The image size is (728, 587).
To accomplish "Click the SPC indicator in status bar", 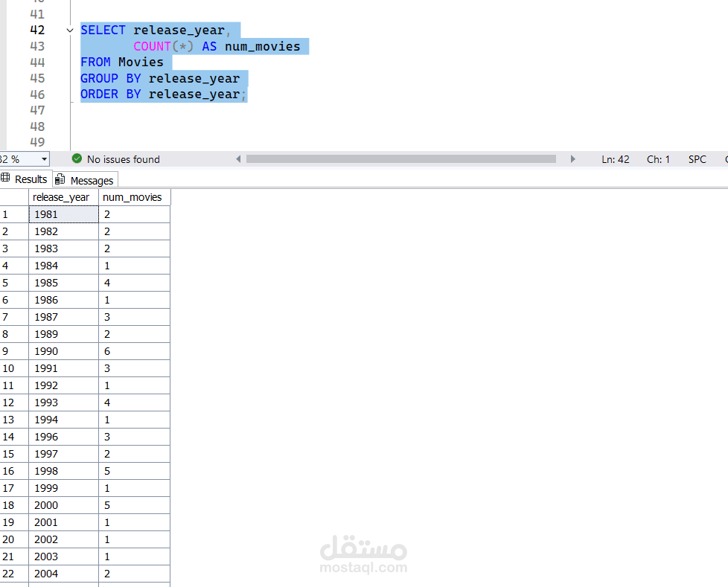I will pos(697,159).
